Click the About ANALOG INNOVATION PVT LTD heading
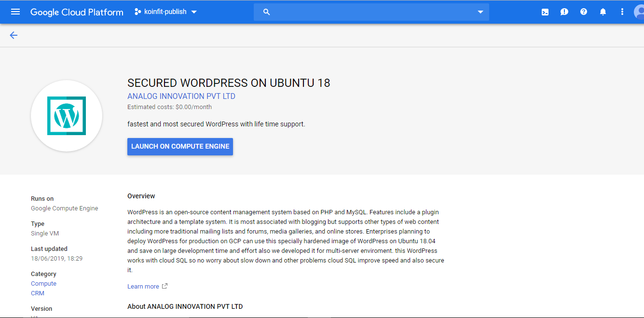This screenshot has width=644, height=318. click(x=185, y=306)
